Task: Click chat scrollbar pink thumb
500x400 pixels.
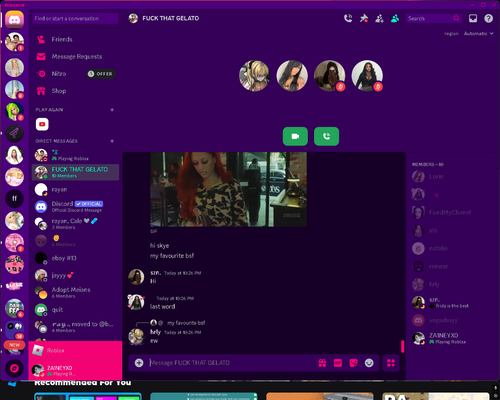Action: (x=403, y=346)
